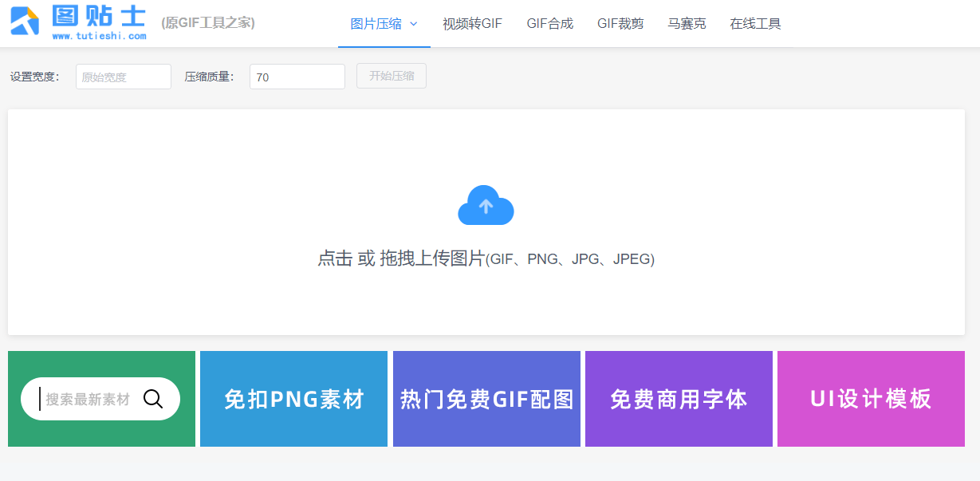Viewport: 980px width, 481px height.
Task: Open the 视频转GIF tab
Action: pyautogui.click(x=471, y=24)
